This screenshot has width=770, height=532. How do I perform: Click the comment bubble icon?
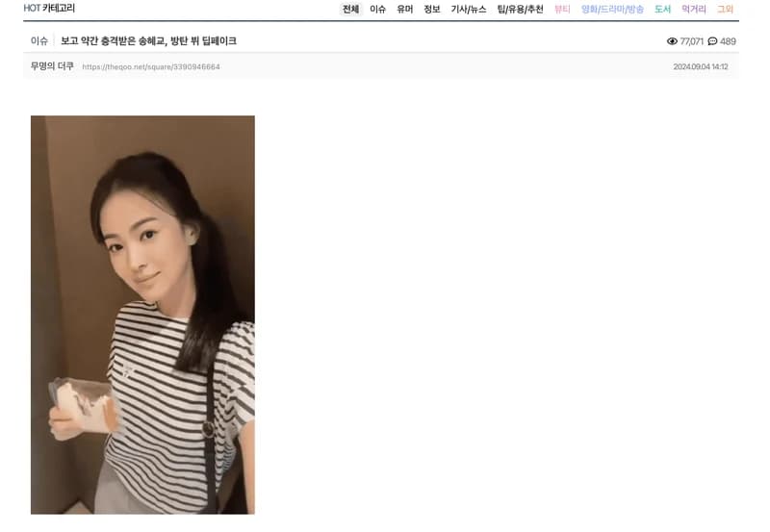(x=712, y=41)
